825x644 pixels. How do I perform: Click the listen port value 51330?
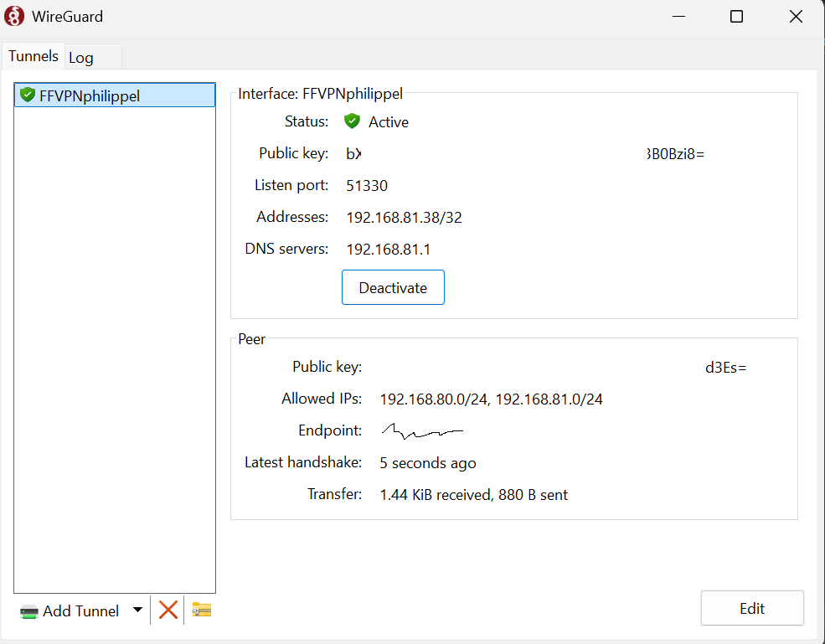367,186
